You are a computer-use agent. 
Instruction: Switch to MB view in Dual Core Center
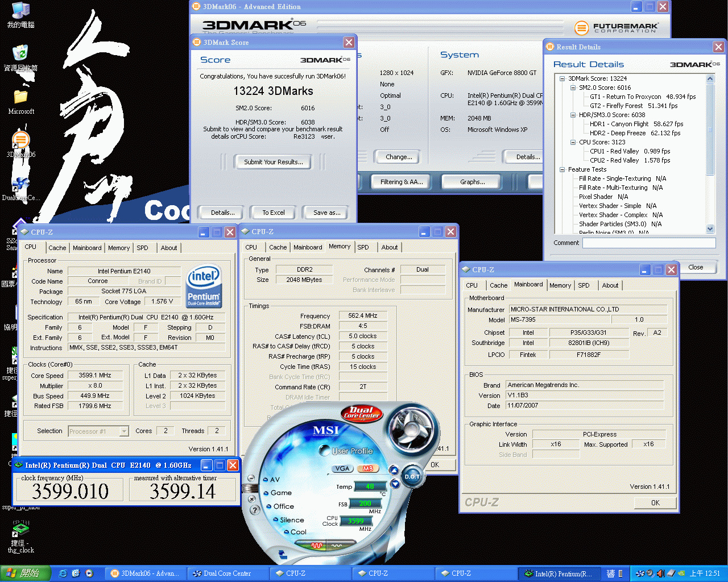[368, 468]
